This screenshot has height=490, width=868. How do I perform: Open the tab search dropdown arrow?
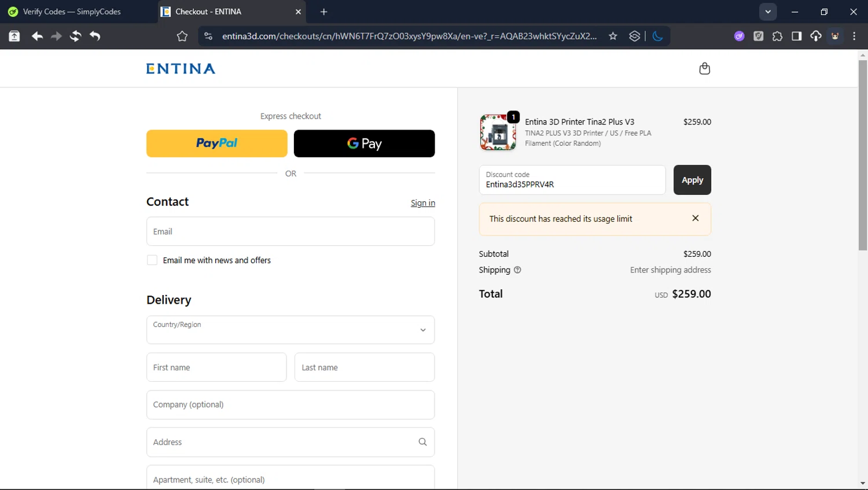pyautogui.click(x=768, y=12)
